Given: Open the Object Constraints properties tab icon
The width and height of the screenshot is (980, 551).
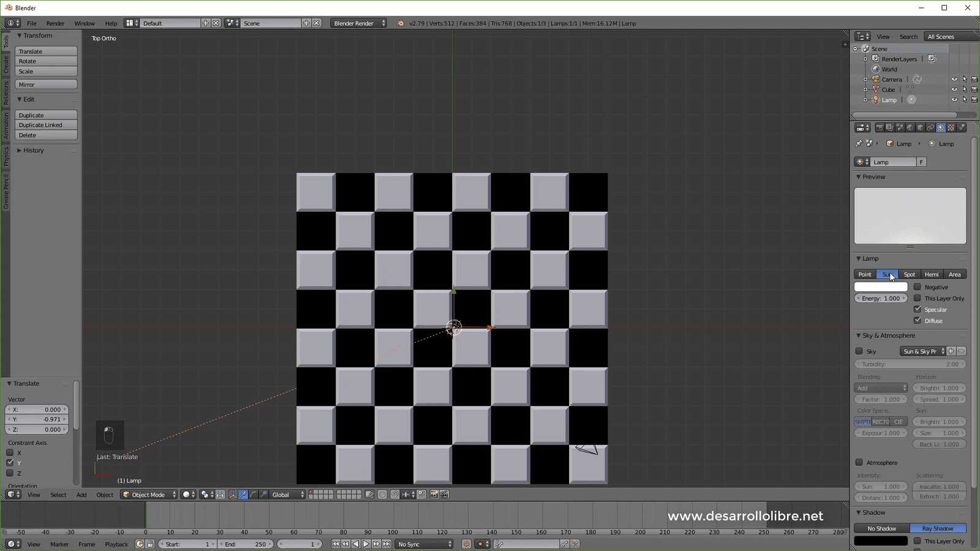Looking at the screenshot, I should click(930, 127).
